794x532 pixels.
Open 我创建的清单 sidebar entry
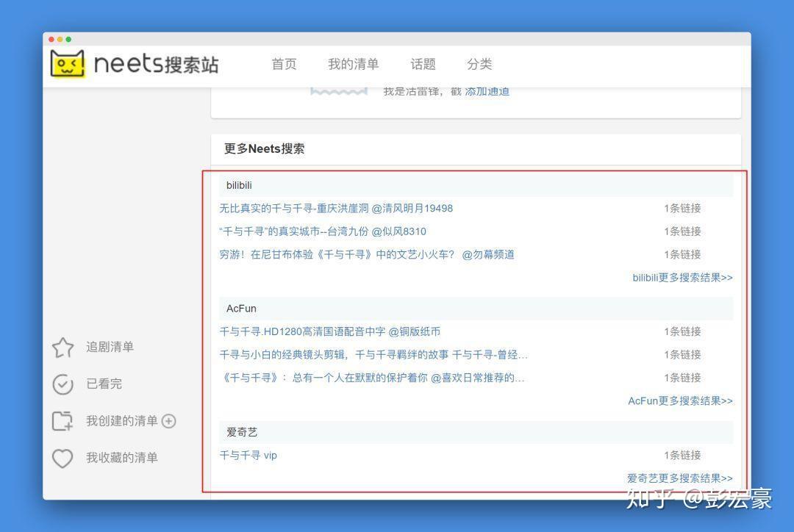point(122,421)
